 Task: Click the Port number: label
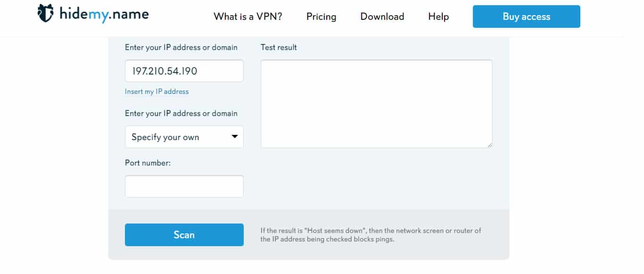tap(148, 163)
